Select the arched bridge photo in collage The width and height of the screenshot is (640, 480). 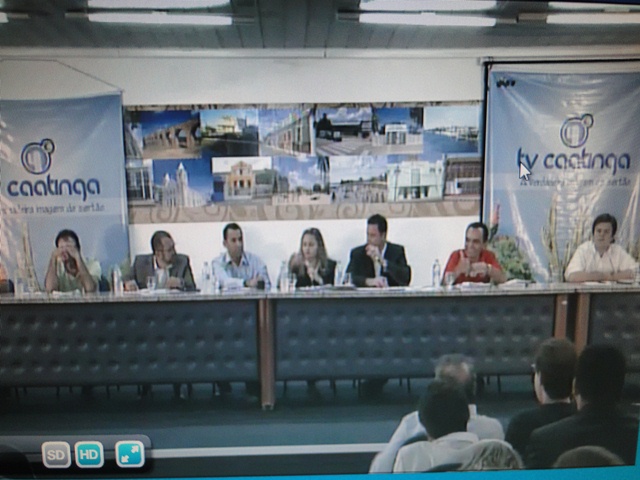pos(163,133)
